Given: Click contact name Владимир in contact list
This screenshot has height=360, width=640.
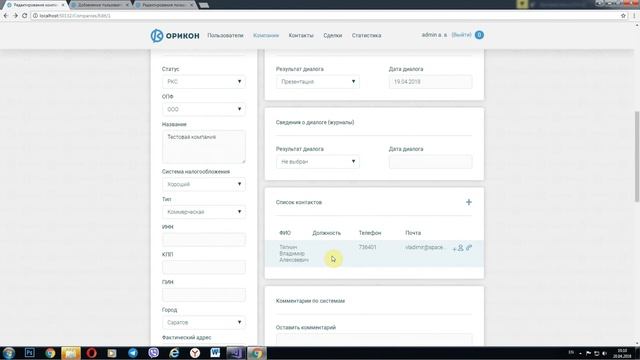Looking at the screenshot, I should click(x=294, y=253).
